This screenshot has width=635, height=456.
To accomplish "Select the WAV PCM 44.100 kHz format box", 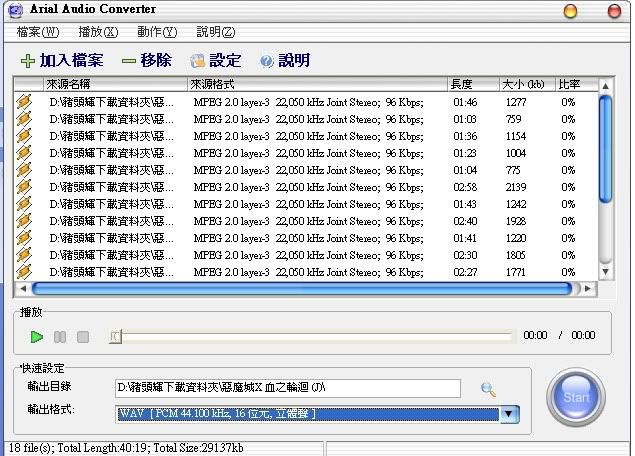I will tap(308, 414).
